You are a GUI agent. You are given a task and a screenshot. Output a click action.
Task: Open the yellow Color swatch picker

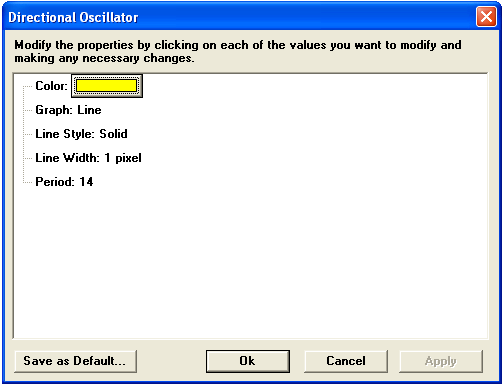tap(107, 86)
